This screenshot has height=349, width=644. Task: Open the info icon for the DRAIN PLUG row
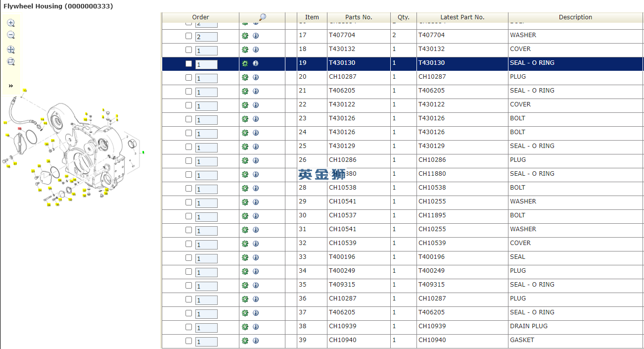256,327
